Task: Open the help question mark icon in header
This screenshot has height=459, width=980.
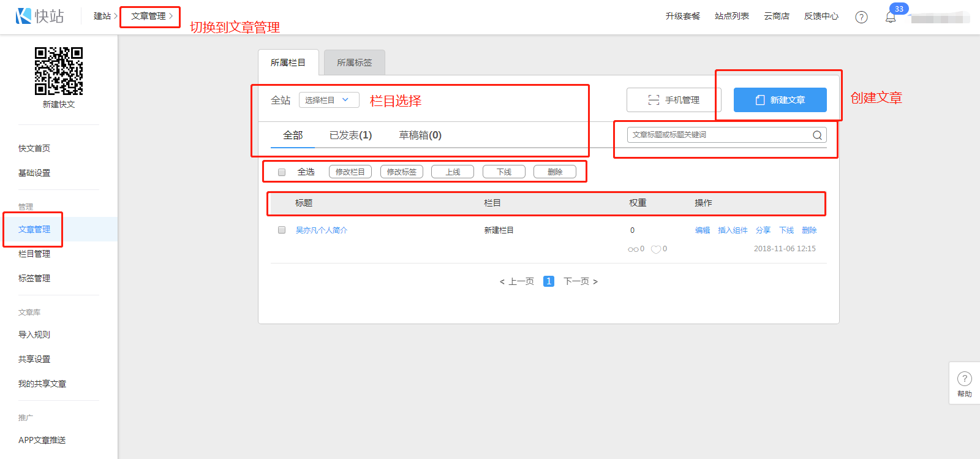Action: pyautogui.click(x=861, y=17)
